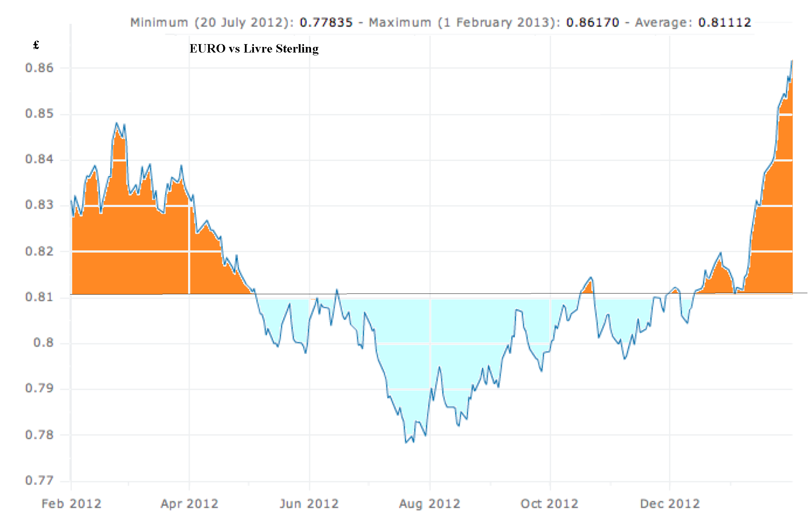The width and height of the screenshot is (812, 518).
Task: Click the 0.8 y-axis value
Action: click(43, 343)
